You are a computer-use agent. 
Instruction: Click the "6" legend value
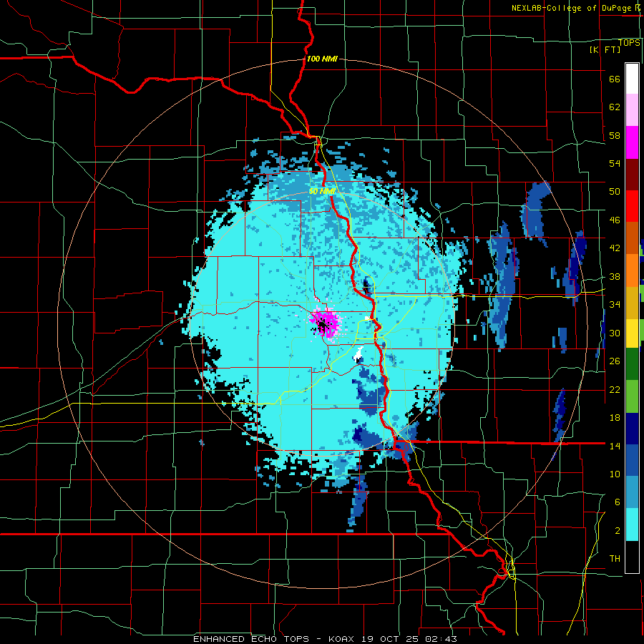[618, 502]
